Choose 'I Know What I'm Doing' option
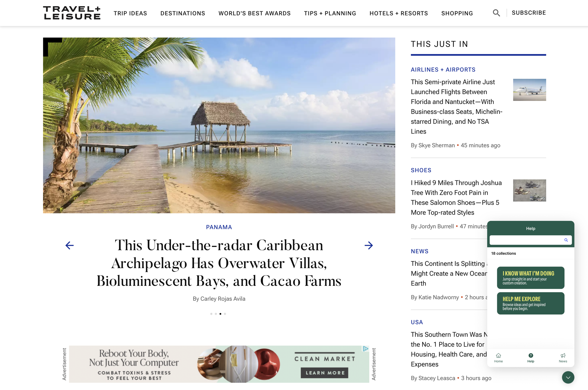Viewport: 588px width, 390px height. click(x=531, y=278)
